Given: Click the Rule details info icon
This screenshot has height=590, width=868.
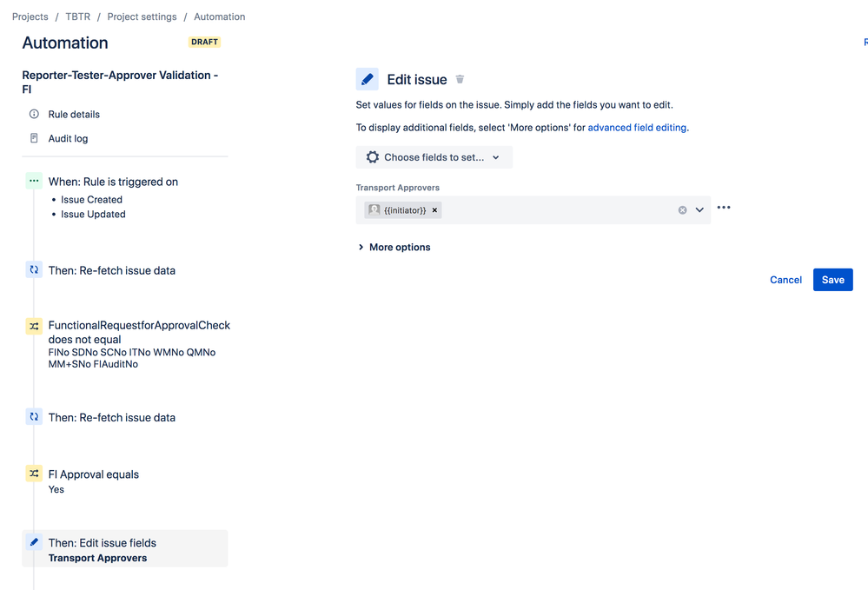Looking at the screenshot, I should coord(34,114).
